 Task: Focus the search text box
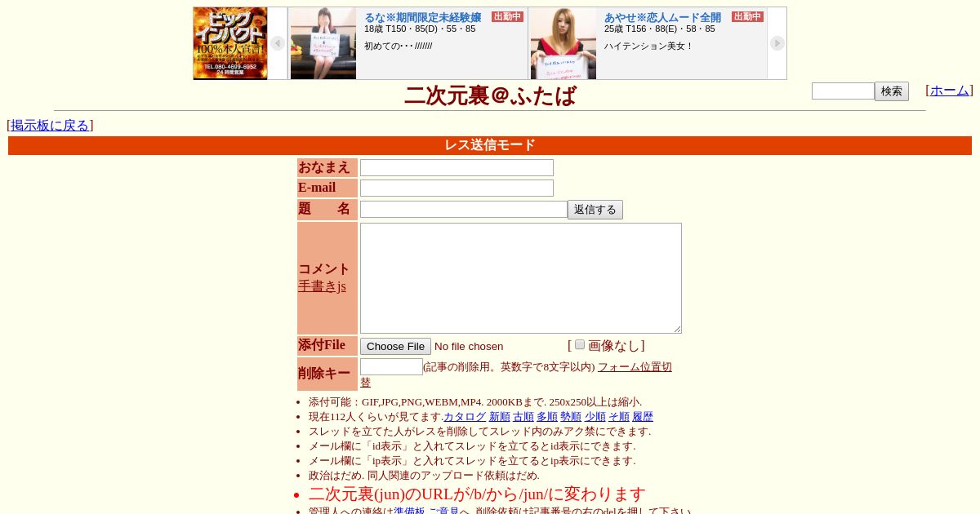[x=843, y=91]
